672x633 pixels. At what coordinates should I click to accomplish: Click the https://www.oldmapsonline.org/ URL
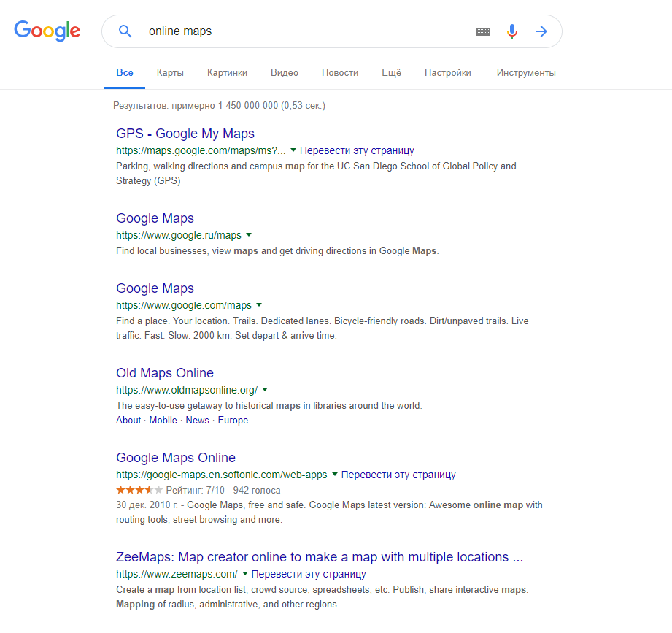click(187, 390)
